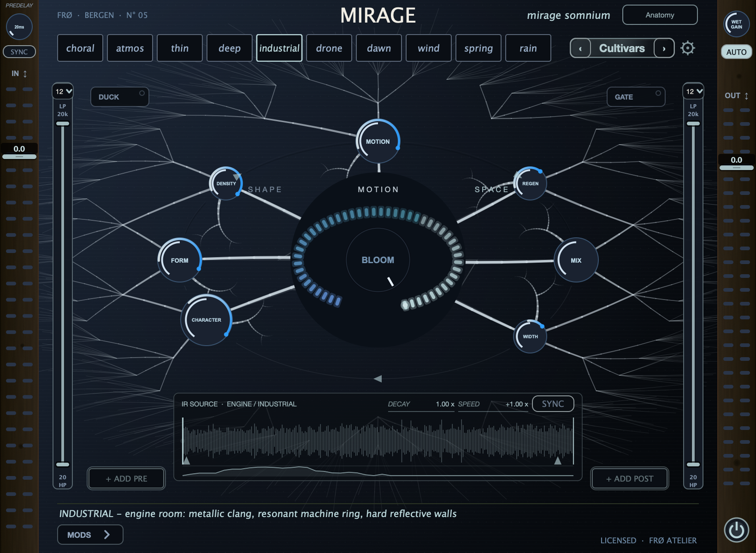Screen dimensions: 756x553
Task: Click the input gain fader handle
Action: coord(19,157)
